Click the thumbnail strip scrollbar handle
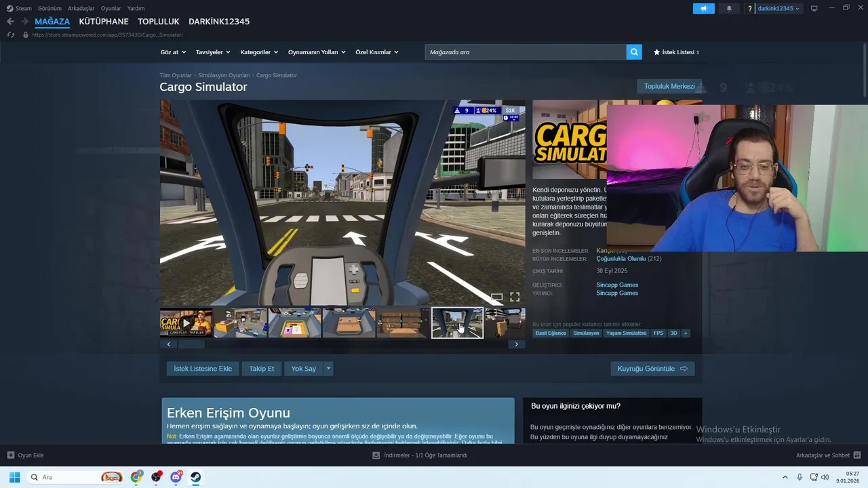The image size is (868, 488). [191, 344]
